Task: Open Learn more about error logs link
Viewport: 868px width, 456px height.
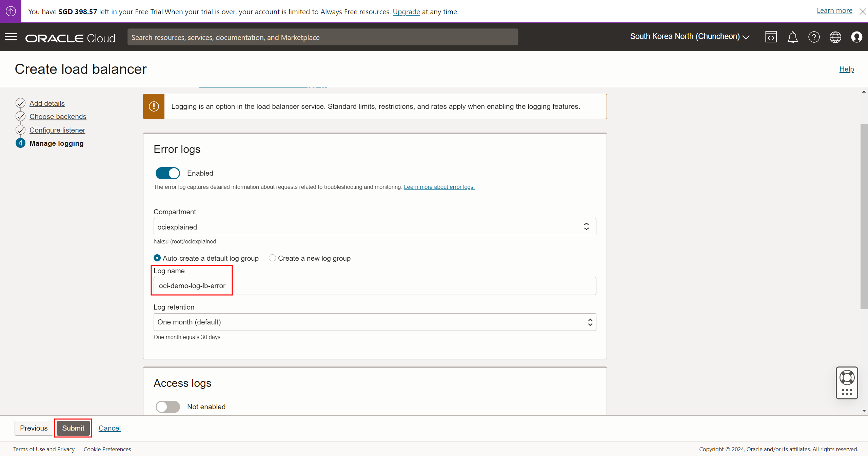Action: point(439,187)
